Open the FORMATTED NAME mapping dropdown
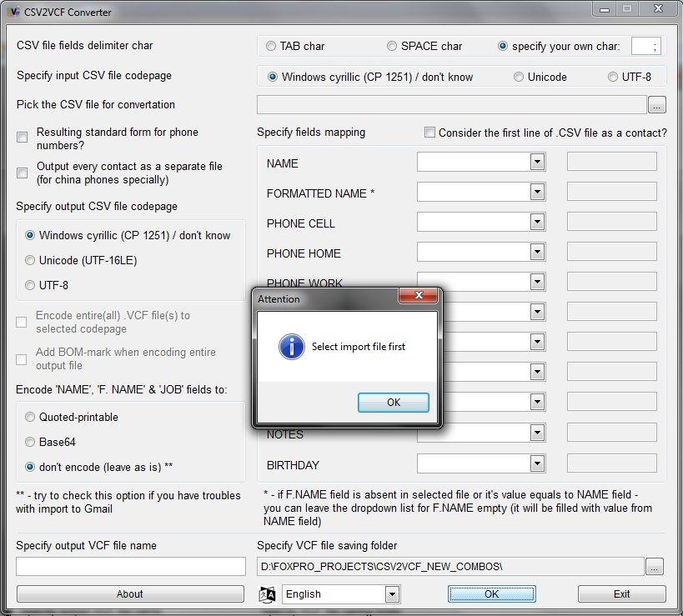This screenshot has width=683, height=616. [x=539, y=192]
